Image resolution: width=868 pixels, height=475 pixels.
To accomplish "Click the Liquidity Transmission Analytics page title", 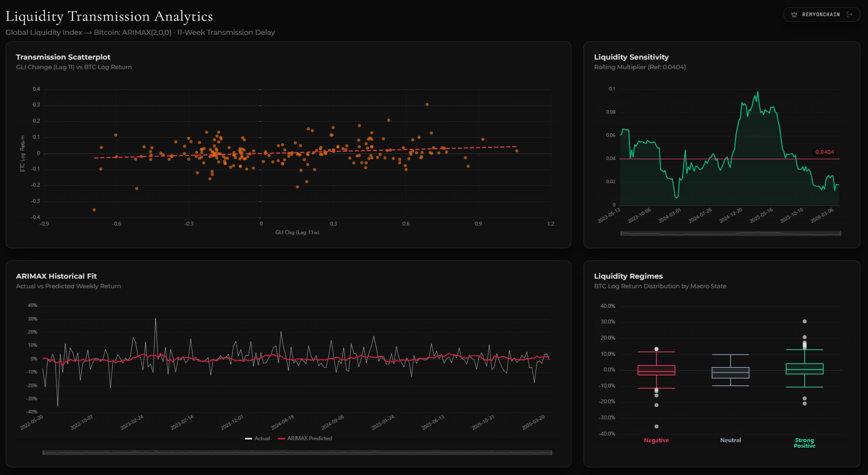I will point(109,16).
